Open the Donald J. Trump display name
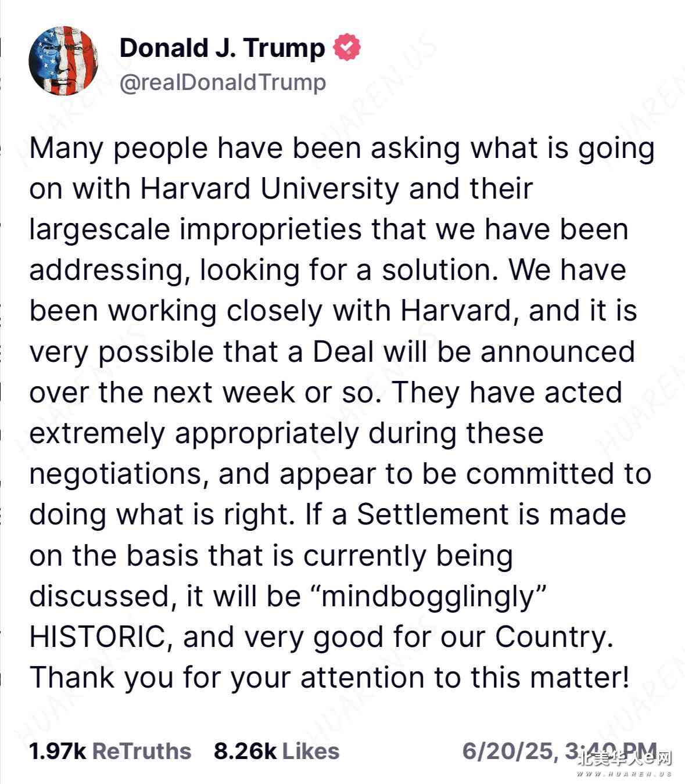 (222, 48)
